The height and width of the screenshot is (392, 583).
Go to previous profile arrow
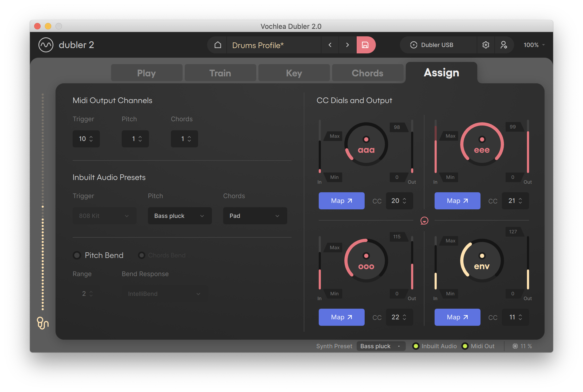coord(330,45)
